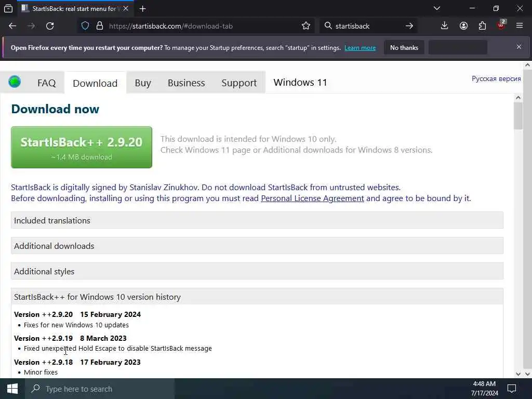Switch to the Russian version link
Screen dimensions: 532x399
[496, 79]
